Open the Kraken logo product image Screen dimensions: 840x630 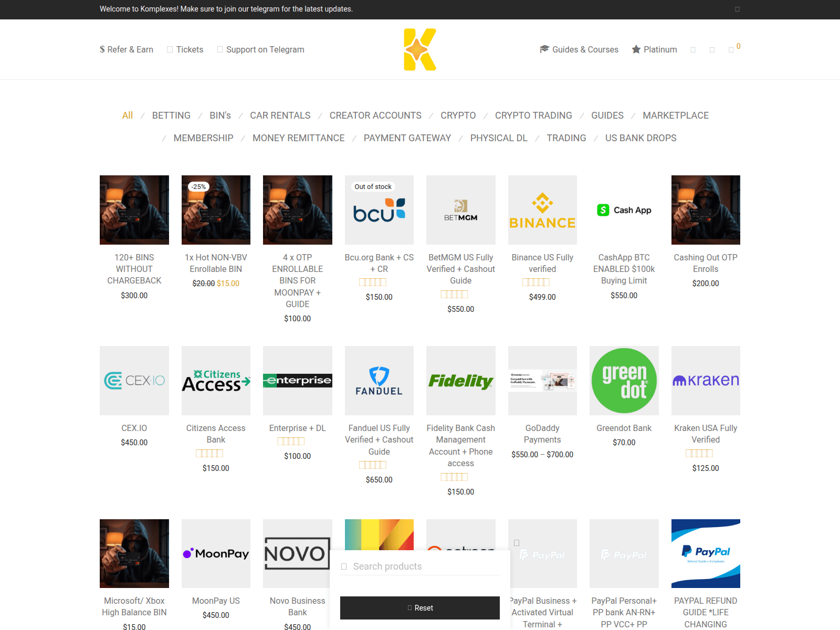click(706, 381)
